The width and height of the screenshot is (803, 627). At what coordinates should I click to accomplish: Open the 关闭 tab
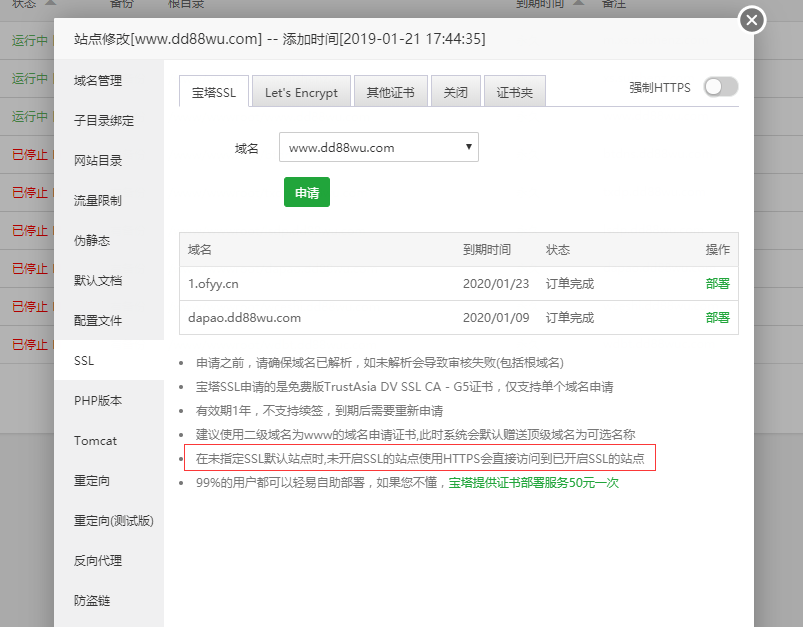coord(456,92)
